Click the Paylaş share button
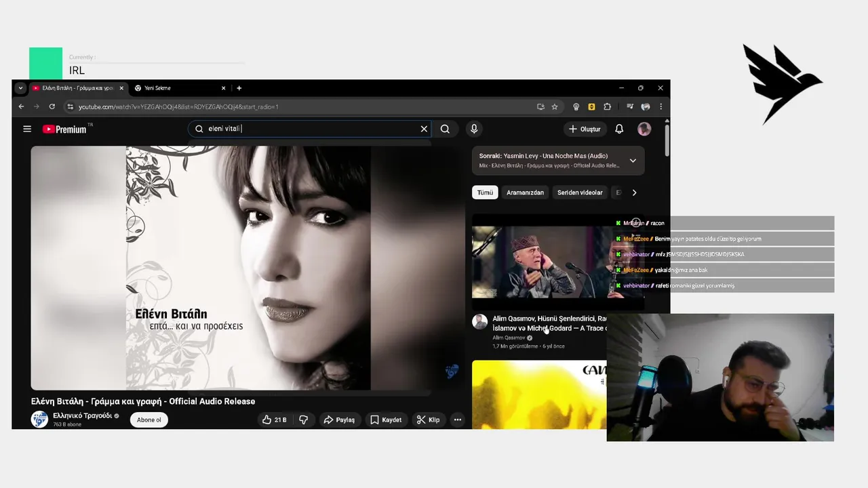 tap(339, 420)
